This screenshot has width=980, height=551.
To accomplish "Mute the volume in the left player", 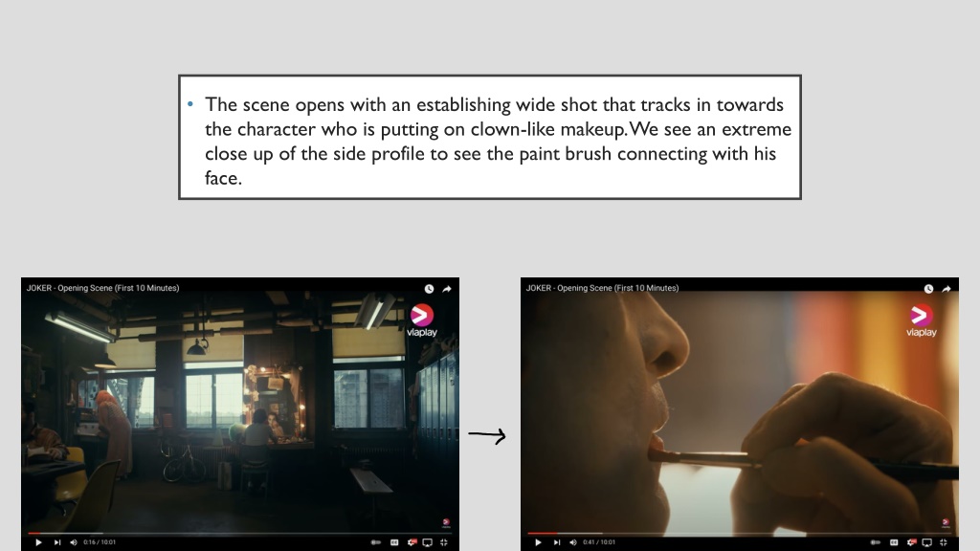I will pyautogui.click(x=73, y=542).
